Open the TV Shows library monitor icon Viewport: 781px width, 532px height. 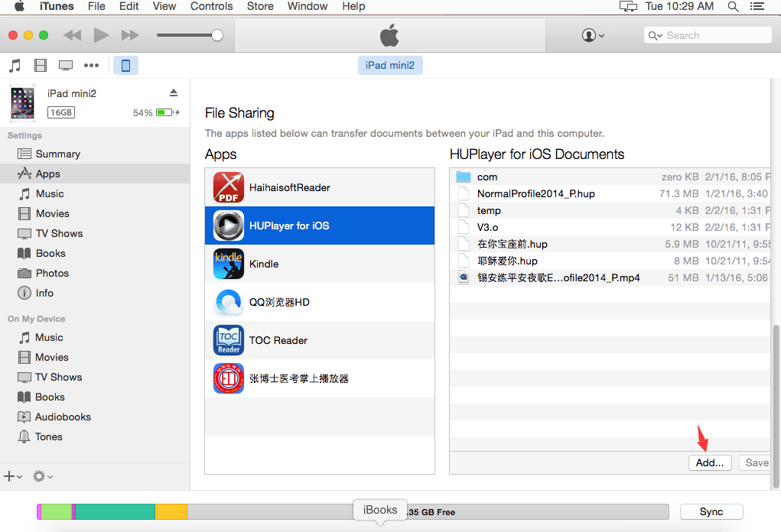click(65, 65)
